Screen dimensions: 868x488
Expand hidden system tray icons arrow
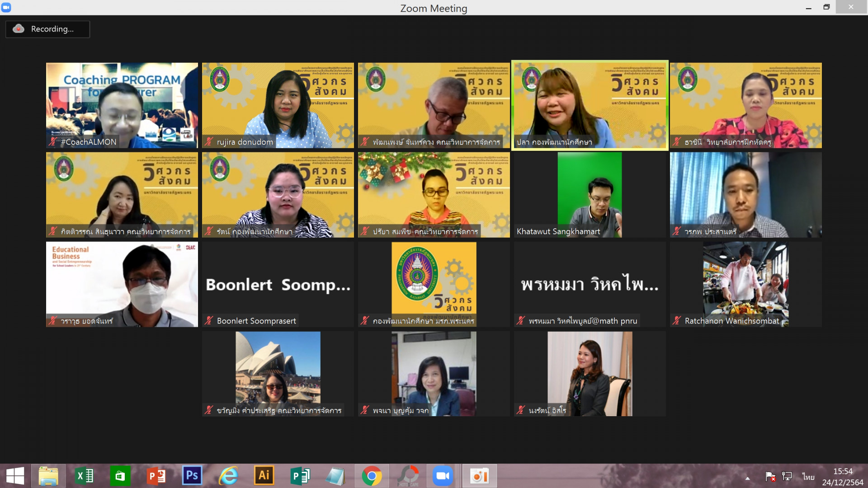coord(747,478)
